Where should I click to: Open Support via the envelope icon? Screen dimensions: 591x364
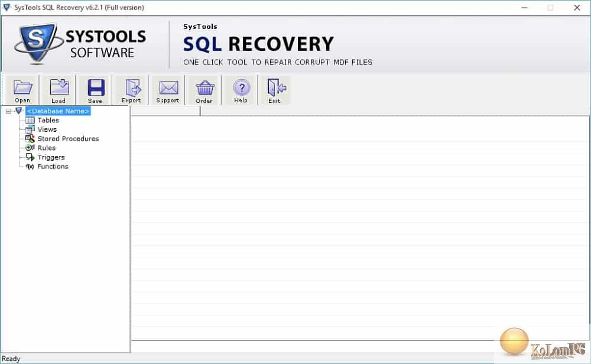click(x=168, y=90)
